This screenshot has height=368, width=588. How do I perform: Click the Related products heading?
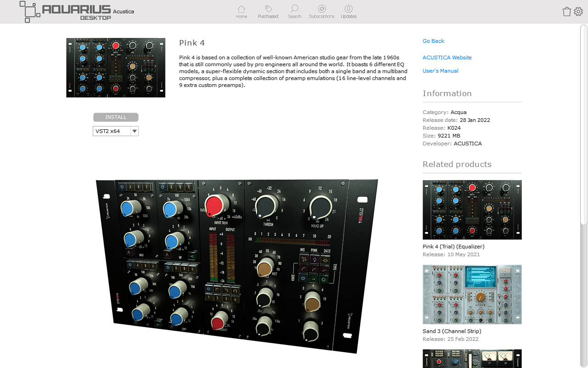click(x=457, y=164)
